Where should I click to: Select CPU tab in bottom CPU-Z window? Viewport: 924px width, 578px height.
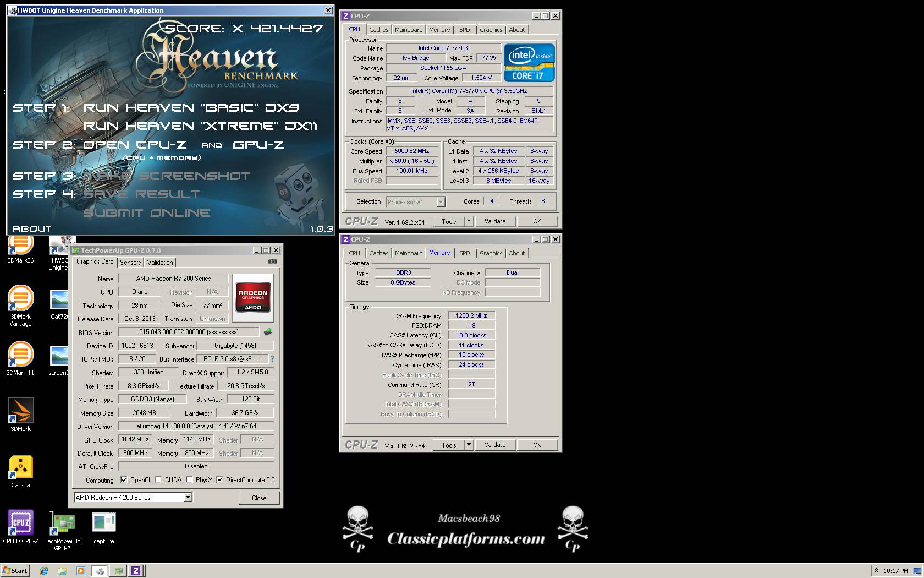[354, 253]
